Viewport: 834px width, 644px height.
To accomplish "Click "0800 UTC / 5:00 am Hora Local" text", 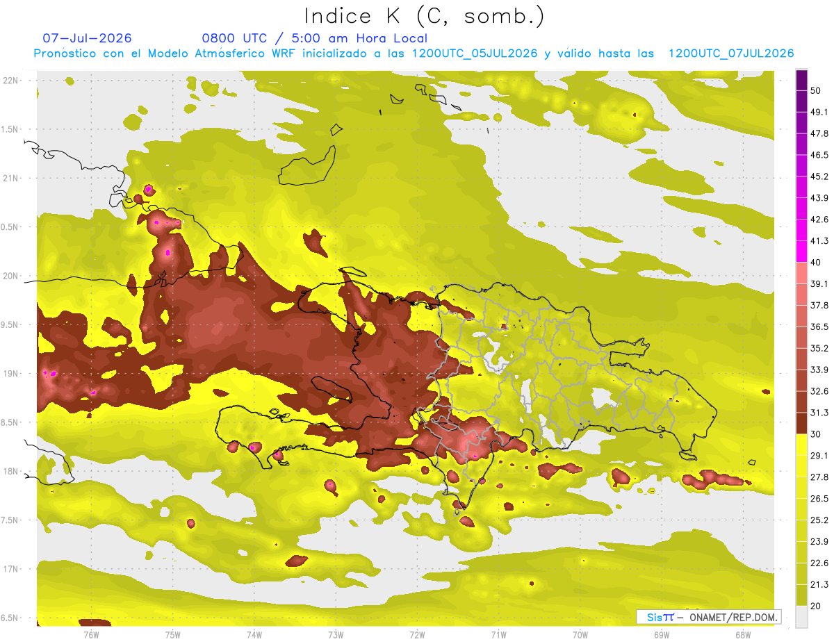I will tap(314, 38).
